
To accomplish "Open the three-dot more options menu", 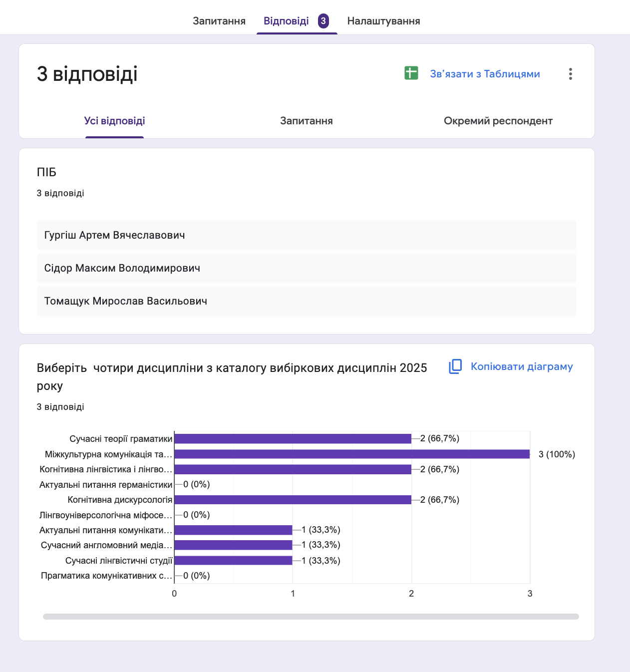I will coord(570,74).
